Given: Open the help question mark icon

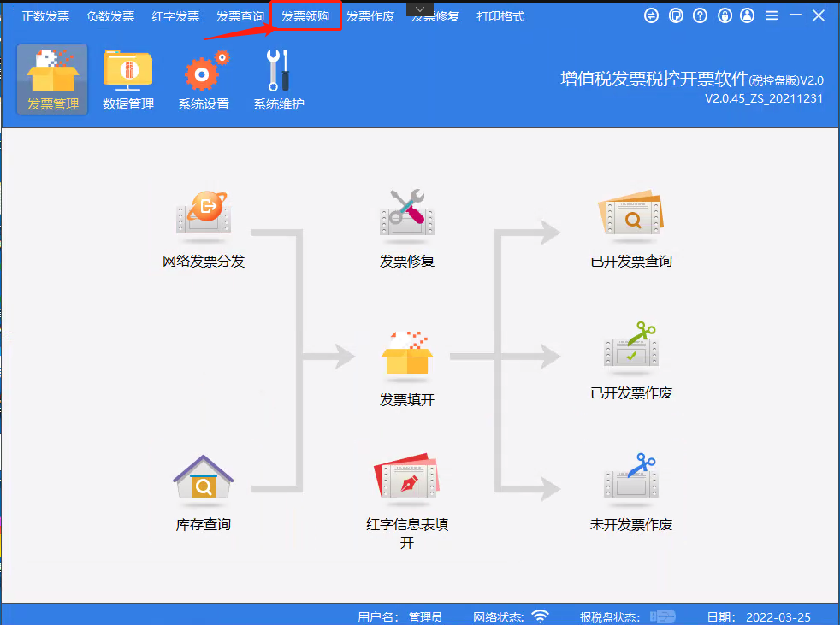Looking at the screenshot, I should pos(701,15).
